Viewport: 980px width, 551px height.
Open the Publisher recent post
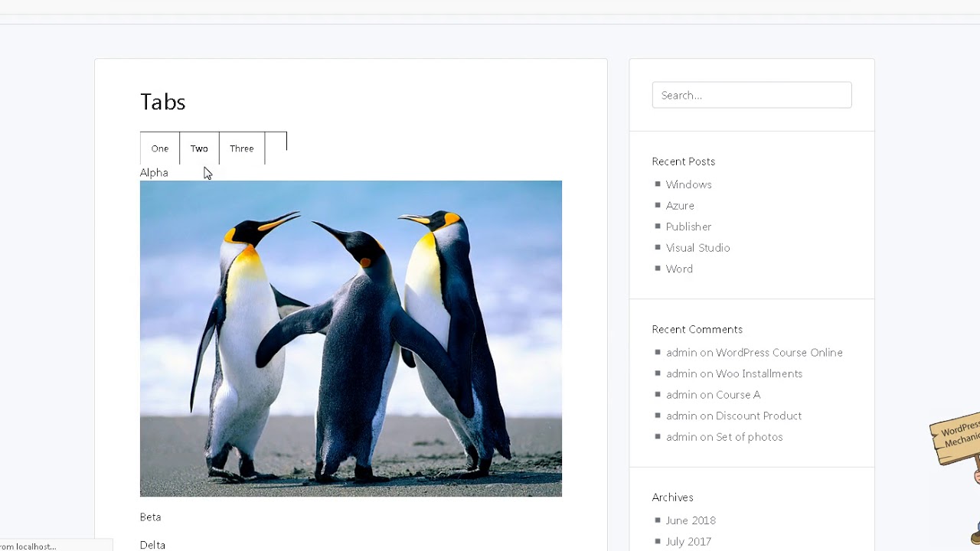tap(688, 227)
